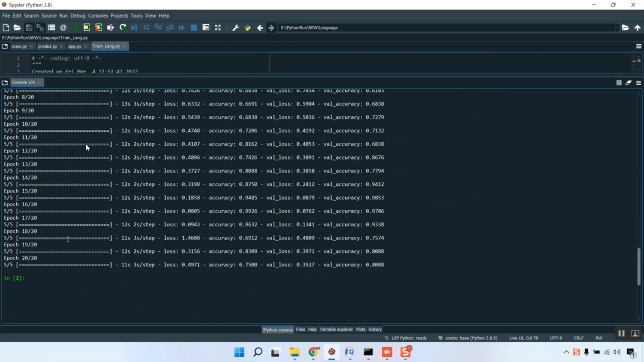Interrupt the kernel with the gray stop square
Screen dimensions: 644x362
[x=619, y=83]
